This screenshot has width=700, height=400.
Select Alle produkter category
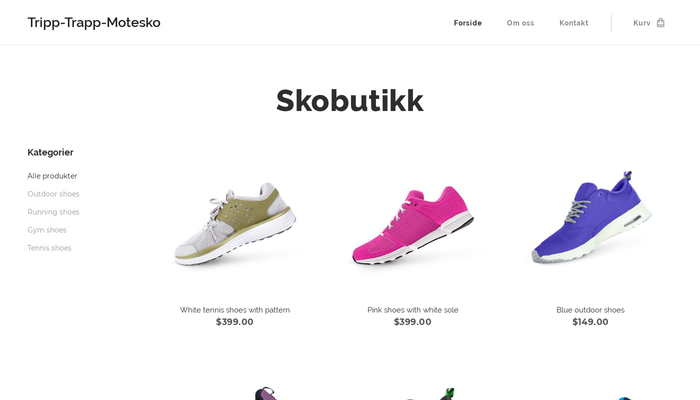(x=52, y=176)
